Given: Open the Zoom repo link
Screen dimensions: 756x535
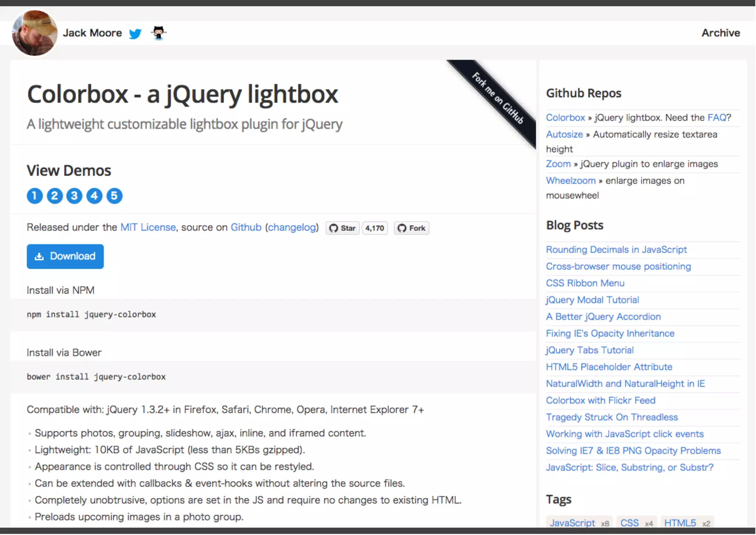Looking at the screenshot, I should click(x=558, y=164).
